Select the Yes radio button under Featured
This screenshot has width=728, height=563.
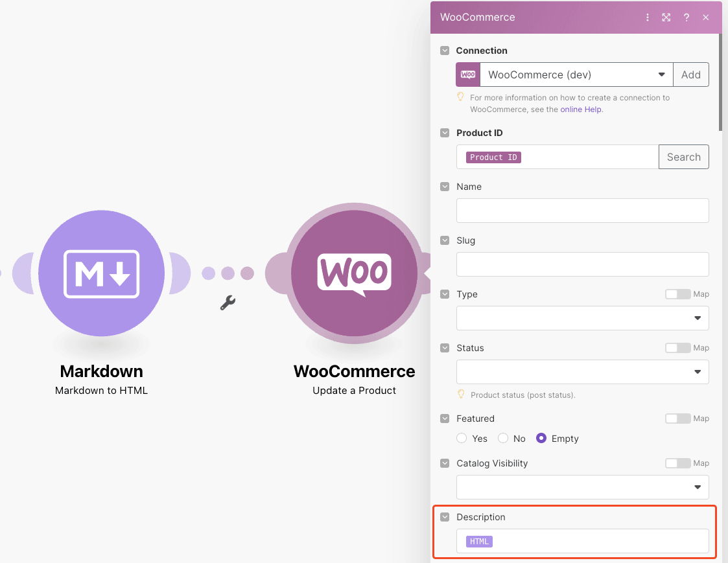tap(460, 438)
